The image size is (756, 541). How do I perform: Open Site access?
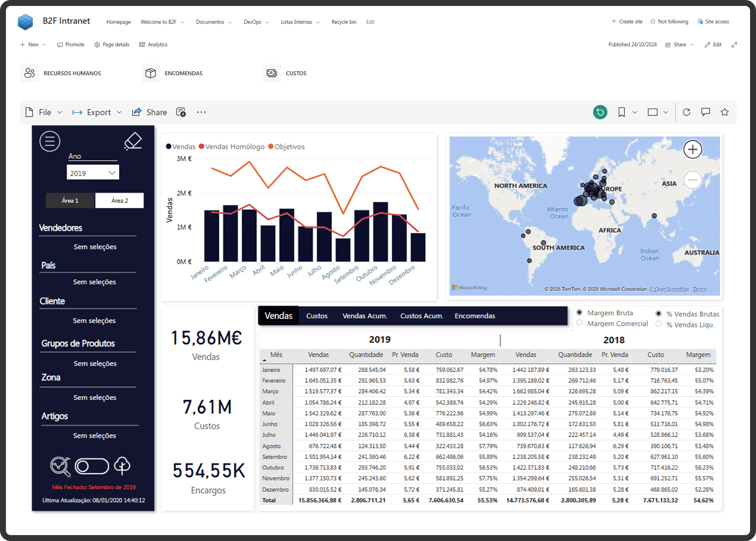713,21
